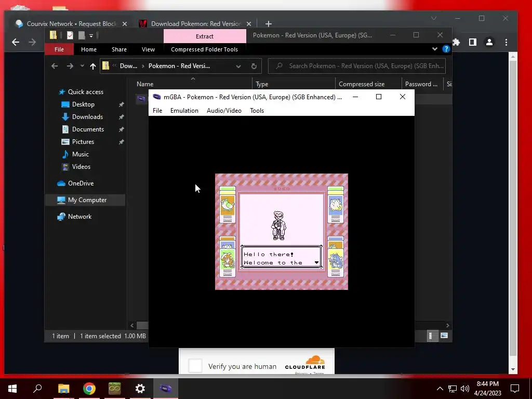Click the Dow... breadcrumb in address bar
The height and width of the screenshot is (399, 532).
[x=128, y=66]
